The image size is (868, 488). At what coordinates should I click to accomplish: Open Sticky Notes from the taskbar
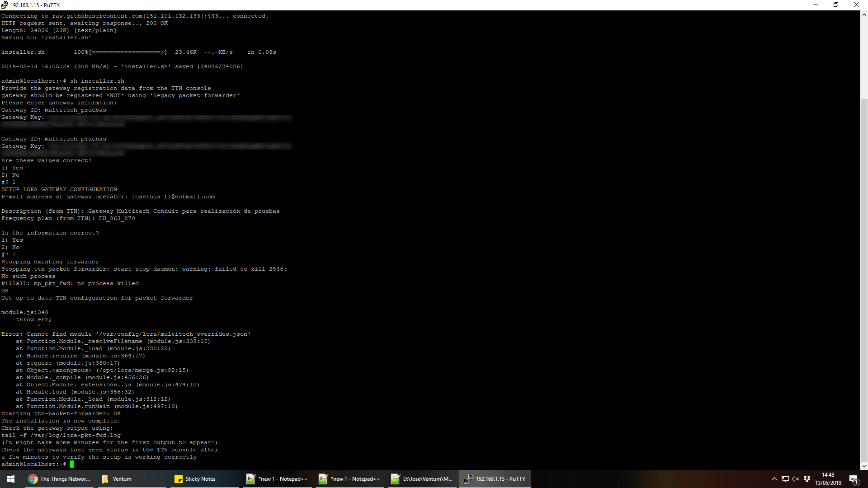[x=204, y=479]
